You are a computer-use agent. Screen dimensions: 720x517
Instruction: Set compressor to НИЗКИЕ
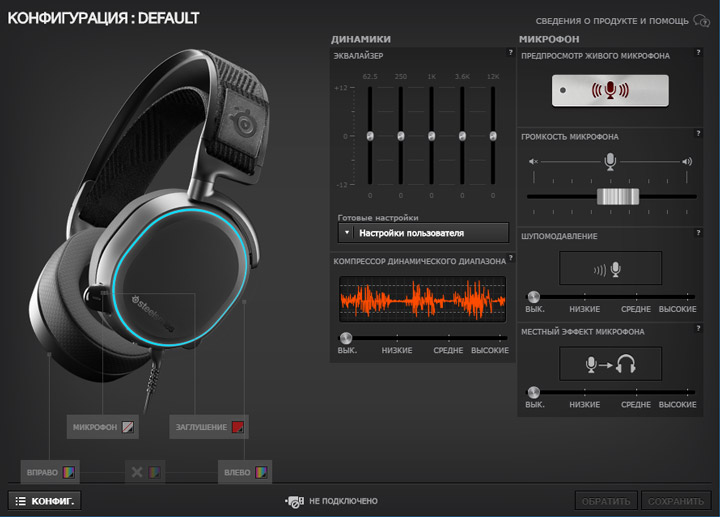click(x=397, y=350)
